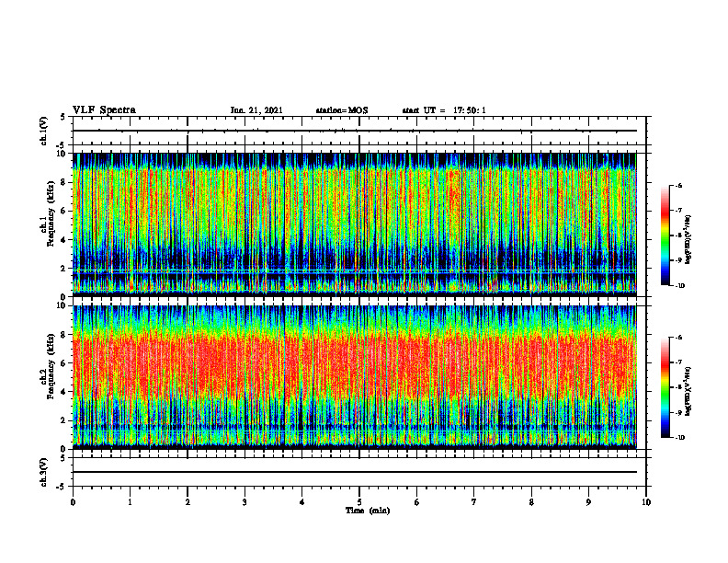Click time axis tick label "9"

point(588,502)
